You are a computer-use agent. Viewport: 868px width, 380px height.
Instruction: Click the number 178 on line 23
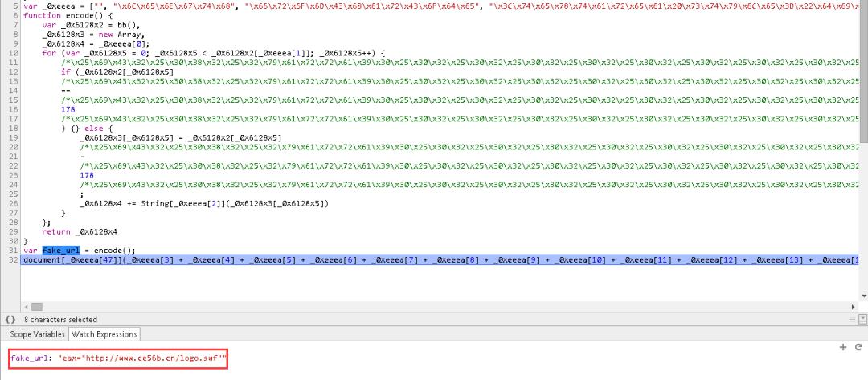click(x=87, y=175)
